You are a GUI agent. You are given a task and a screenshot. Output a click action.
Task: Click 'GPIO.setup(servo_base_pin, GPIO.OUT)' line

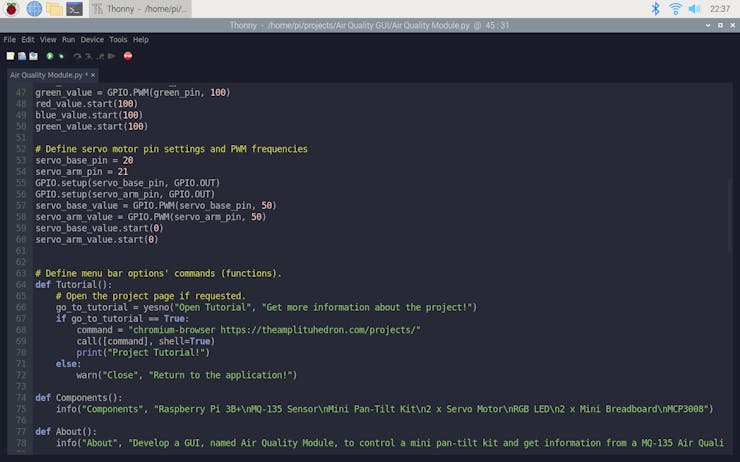[x=128, y=183]
